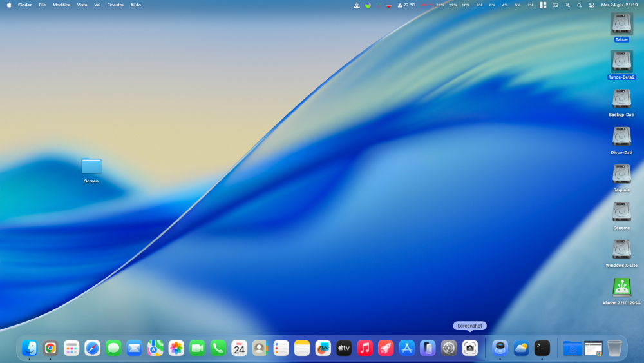The image size is (644, 363).
Task: Open the Aiuto menu
Action: pyautogui.click(x=135, y=5)
